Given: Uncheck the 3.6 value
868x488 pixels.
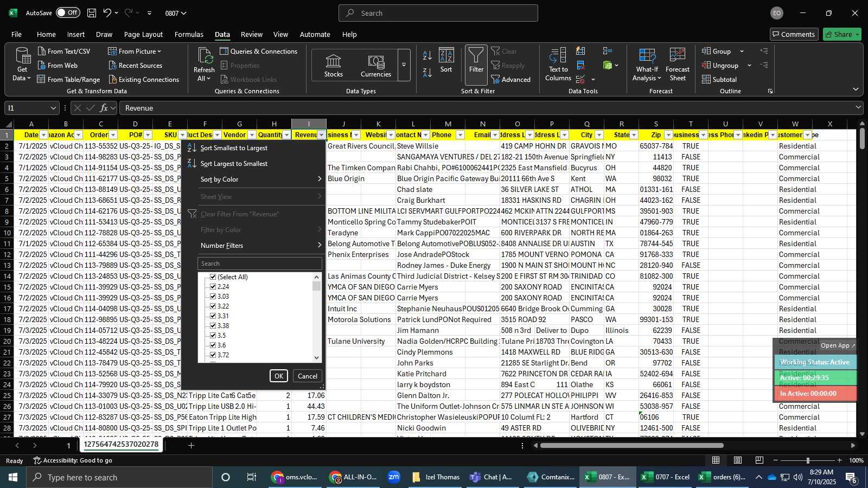Looking at the screenshot, I should tap(213, 345).
